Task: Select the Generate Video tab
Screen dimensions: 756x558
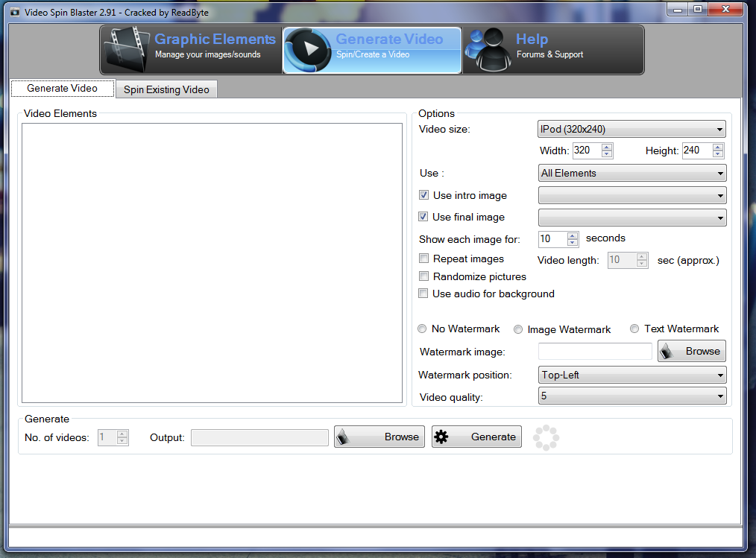Action: [x=63, y=88]
